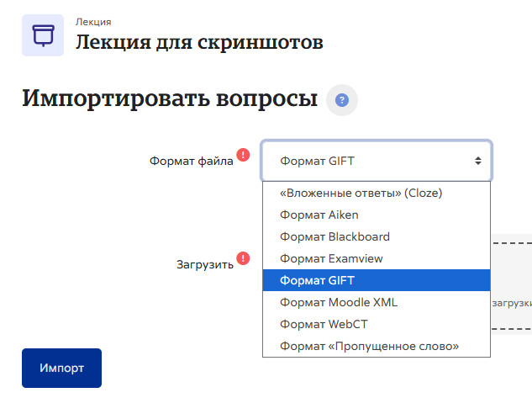Choose the Aiken format option

[x=319, y=215]
